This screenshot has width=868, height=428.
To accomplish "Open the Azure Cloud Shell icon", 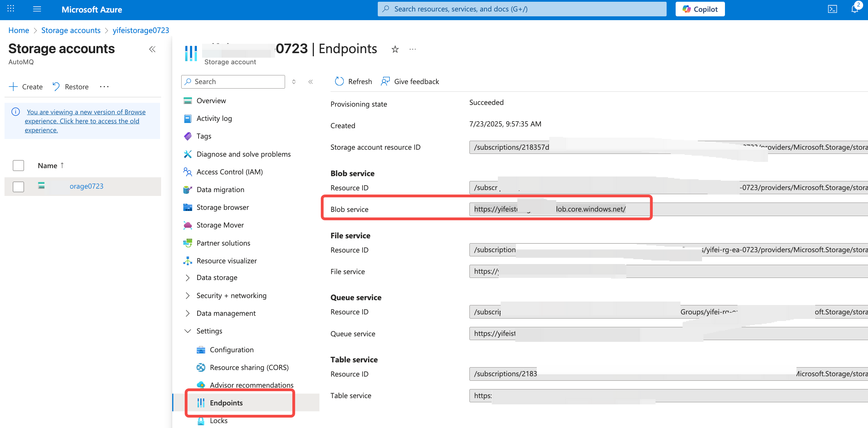I will click(x=832, y=9).
